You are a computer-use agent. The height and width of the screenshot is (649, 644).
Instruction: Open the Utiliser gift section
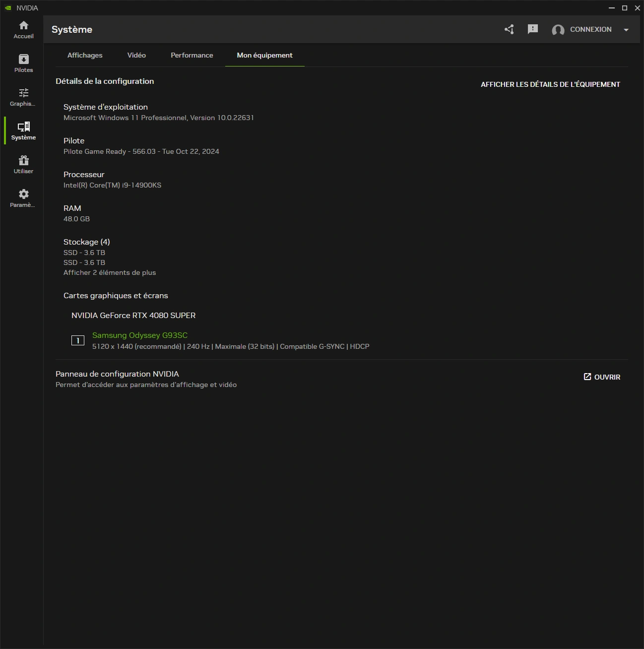pos(23,165)
